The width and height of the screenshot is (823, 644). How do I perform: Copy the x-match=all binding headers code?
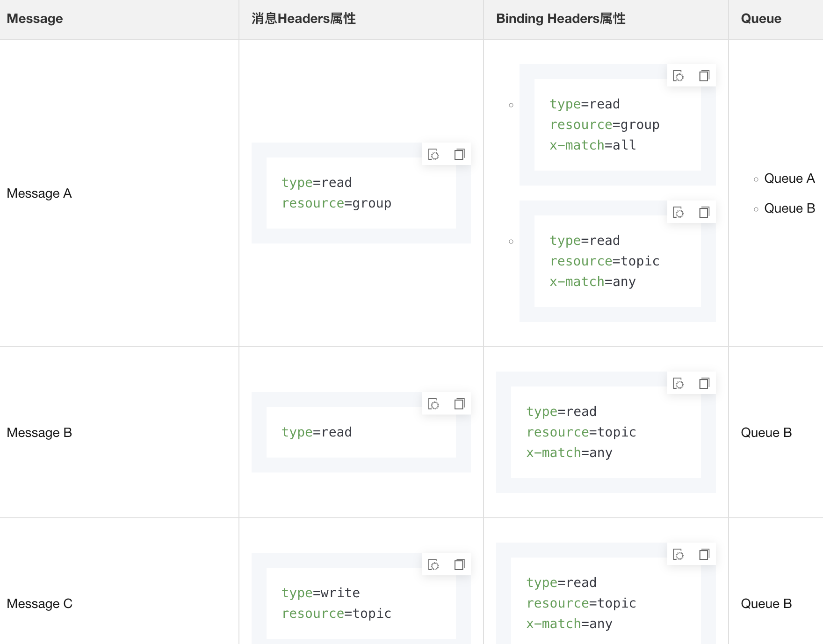[704, 76]
